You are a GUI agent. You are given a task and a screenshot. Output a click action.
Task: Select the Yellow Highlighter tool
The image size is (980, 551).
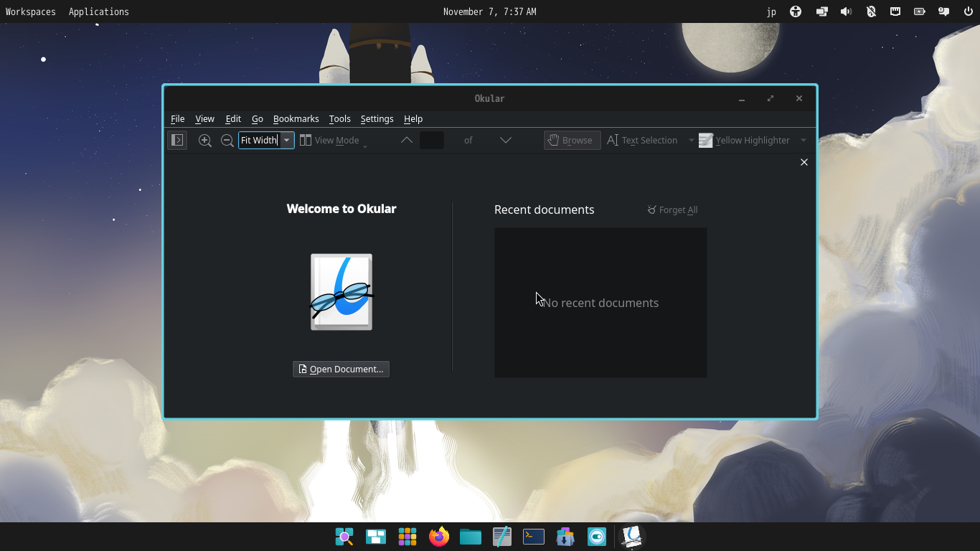point(745,141)
